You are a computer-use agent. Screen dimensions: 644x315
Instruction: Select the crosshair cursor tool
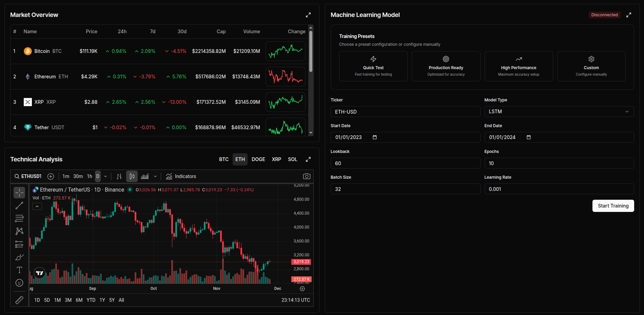[x=19, y=193]
